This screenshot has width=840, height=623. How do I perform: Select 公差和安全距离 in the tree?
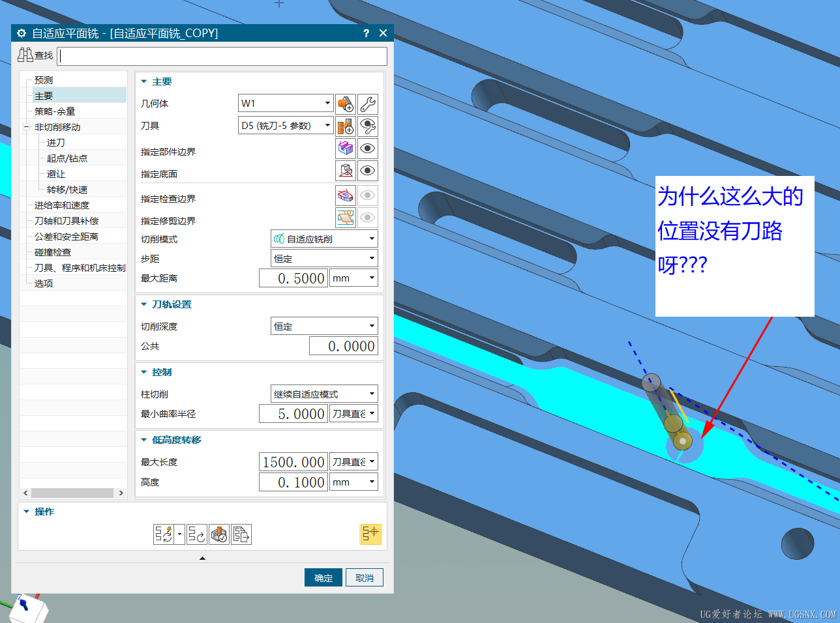67,237
